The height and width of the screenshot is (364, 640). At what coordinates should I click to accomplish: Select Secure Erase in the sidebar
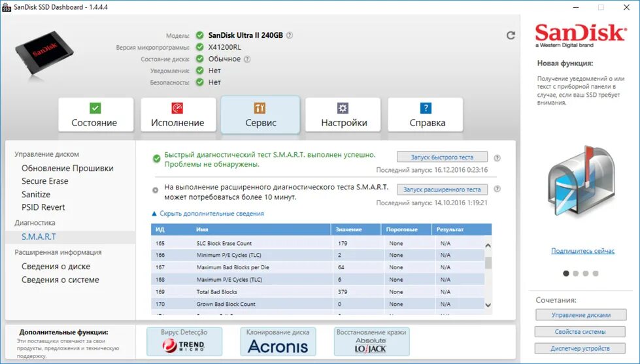[45, 181]
